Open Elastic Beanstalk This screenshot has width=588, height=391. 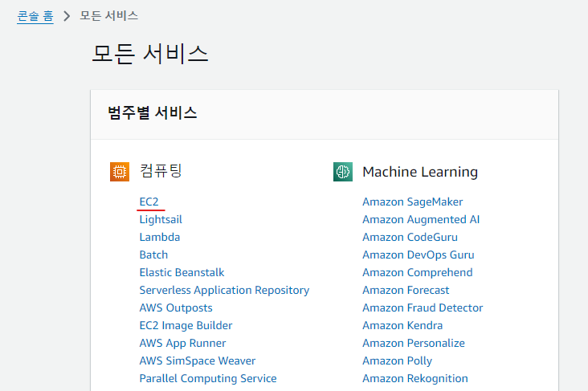182,272
